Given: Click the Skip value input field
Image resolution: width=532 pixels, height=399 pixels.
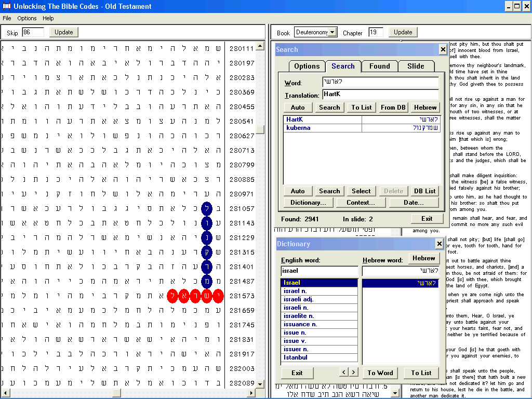Looking at the screenshot, I should [33, 32].
